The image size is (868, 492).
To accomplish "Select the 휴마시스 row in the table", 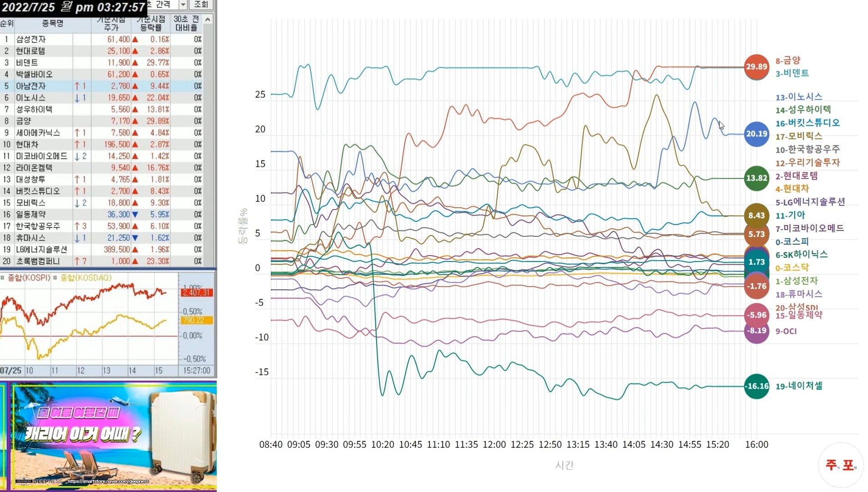I will [x=101, y=238].
